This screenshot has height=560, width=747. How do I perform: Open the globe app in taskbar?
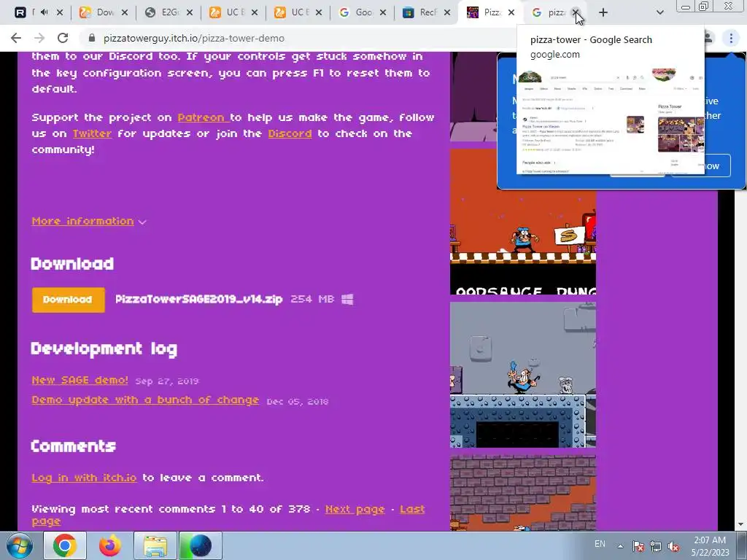click(200, 545)
